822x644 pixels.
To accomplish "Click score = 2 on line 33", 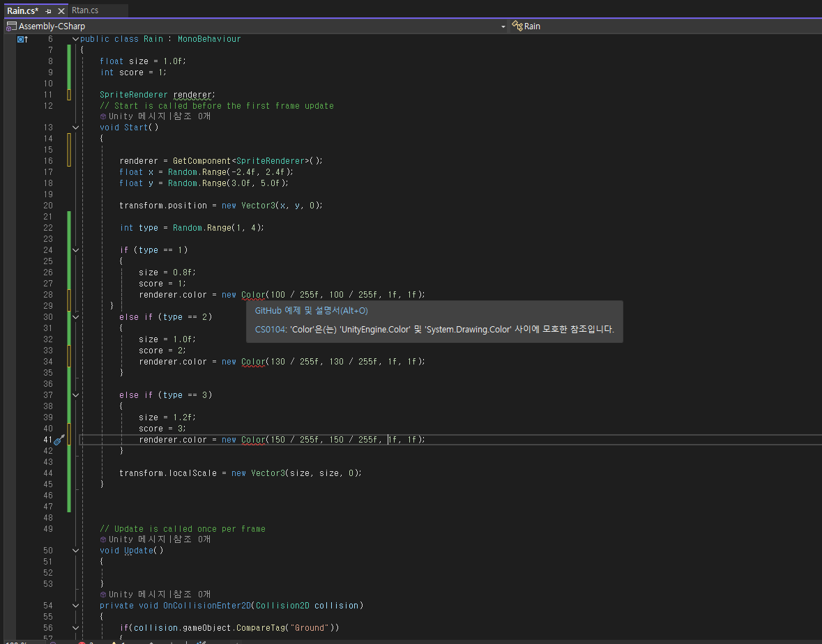I will tap(162, 351).
